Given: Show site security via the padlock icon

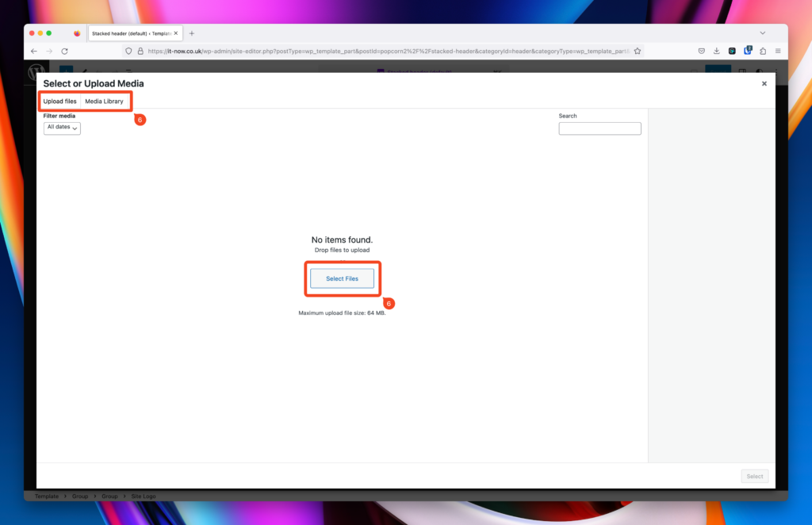Looking at the screenshot, I should [x=140, y=52].
